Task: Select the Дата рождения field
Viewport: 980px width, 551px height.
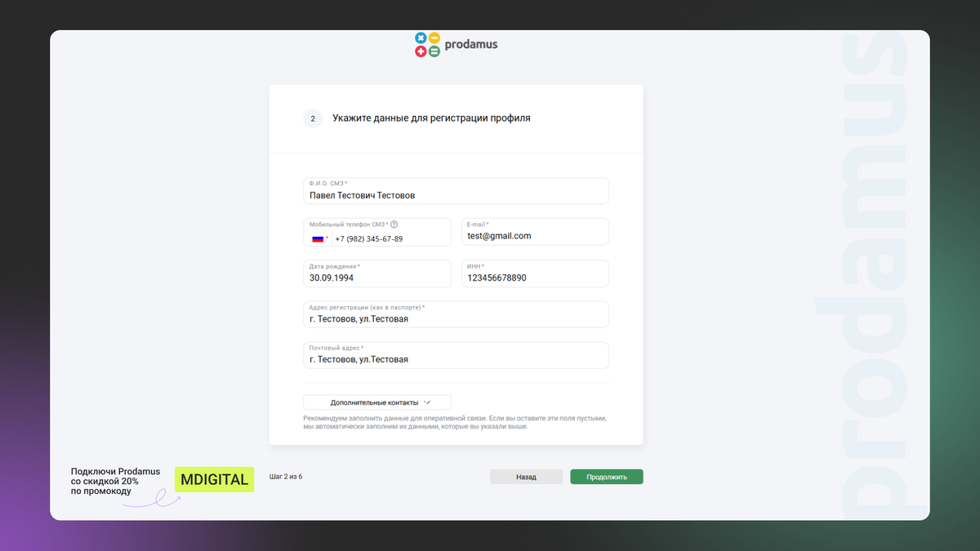Action: [x=377, y=278]
